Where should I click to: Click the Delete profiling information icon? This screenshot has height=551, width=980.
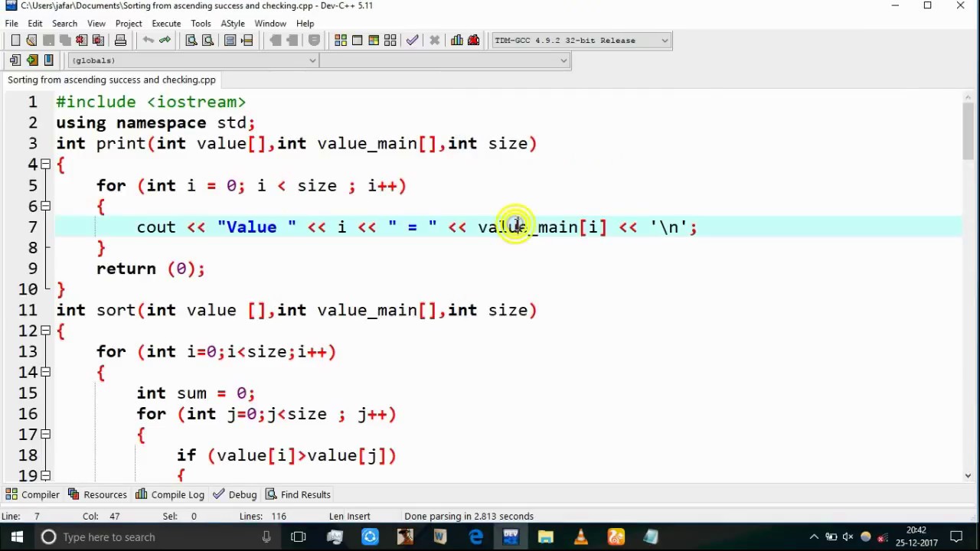coord(473,41)
